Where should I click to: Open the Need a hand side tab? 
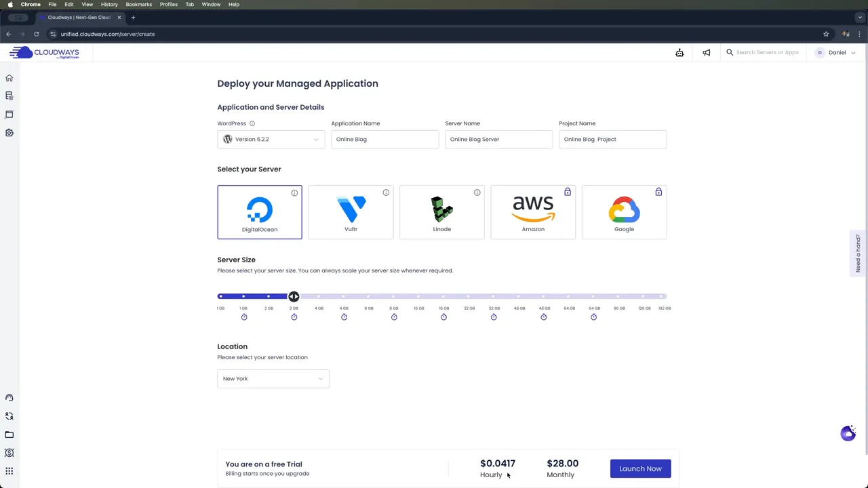tap(858, 253)
